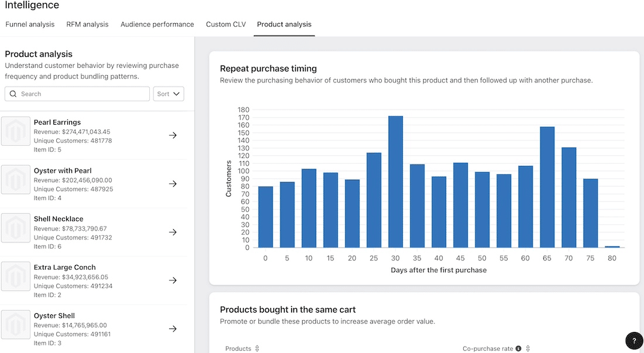This screenshot has height=353, width=644.
Task: Open Extra Large Conch details via arrow icon
Action: [x=173, y=280]
